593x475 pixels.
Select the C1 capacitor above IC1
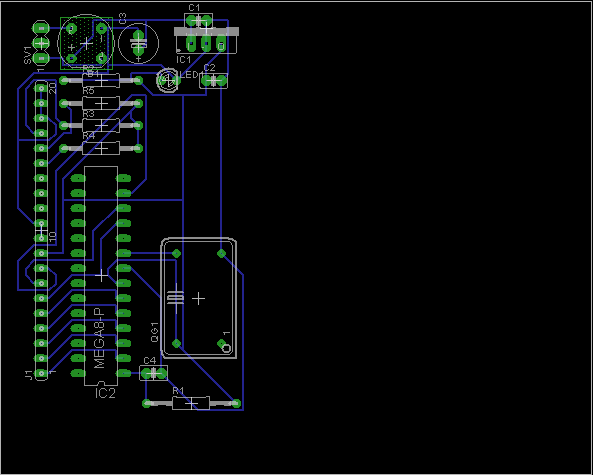[x=199, y=20]
